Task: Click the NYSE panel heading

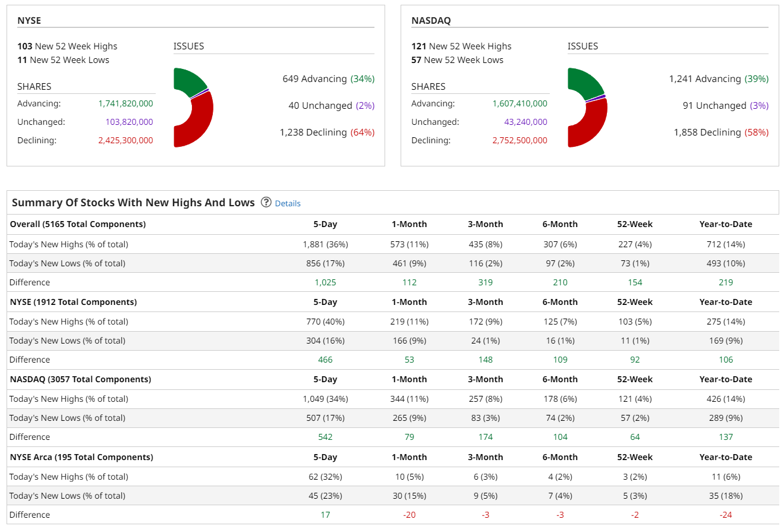Action: pyautogui.click(x=29, y=20)
